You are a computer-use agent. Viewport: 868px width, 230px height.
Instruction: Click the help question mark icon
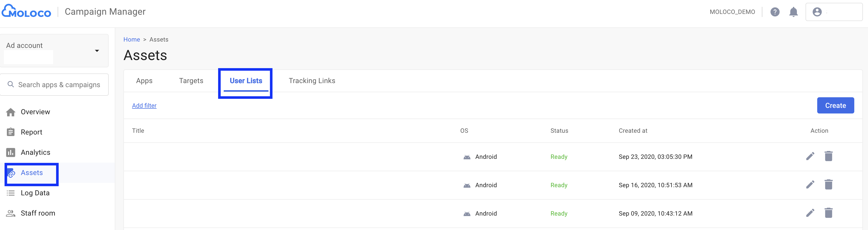pyautogui.click(x=775, y=12)
